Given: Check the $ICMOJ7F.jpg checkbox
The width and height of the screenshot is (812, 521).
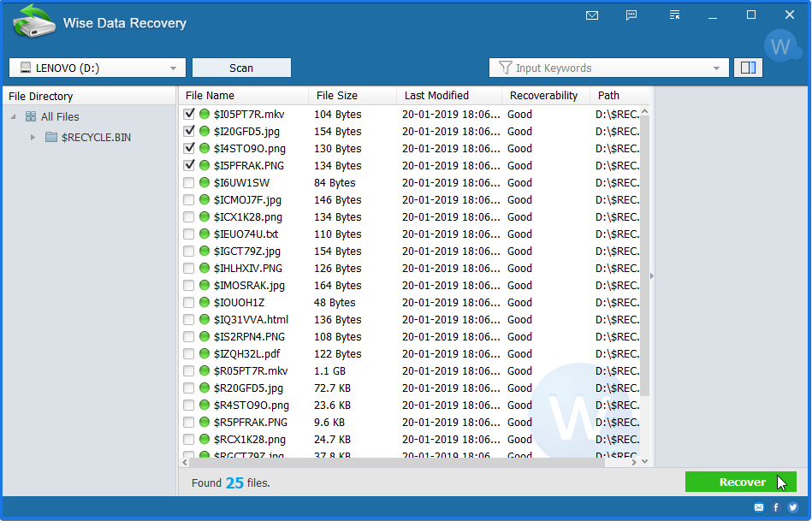Looking at the screenshot, I should pos(189,199).
